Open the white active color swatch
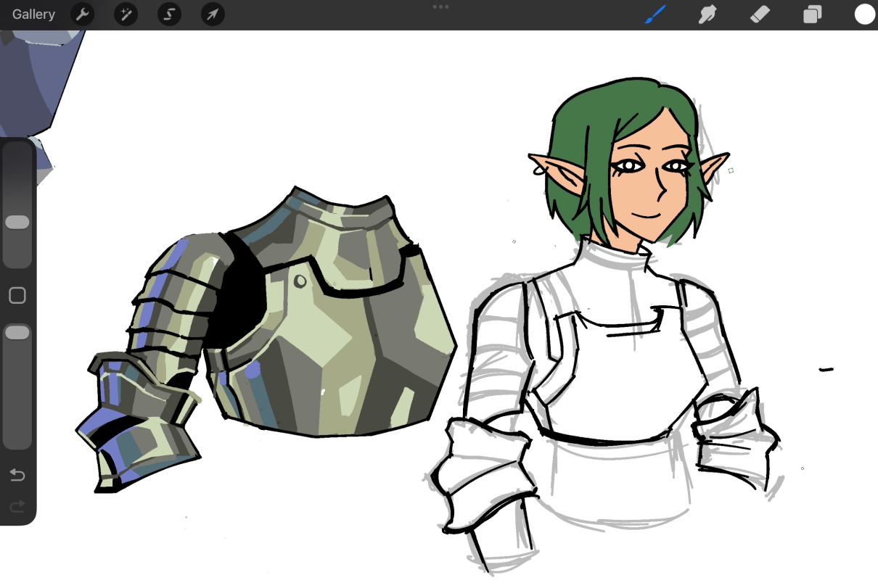The image size is (878, 588). [x=864, y=15]
